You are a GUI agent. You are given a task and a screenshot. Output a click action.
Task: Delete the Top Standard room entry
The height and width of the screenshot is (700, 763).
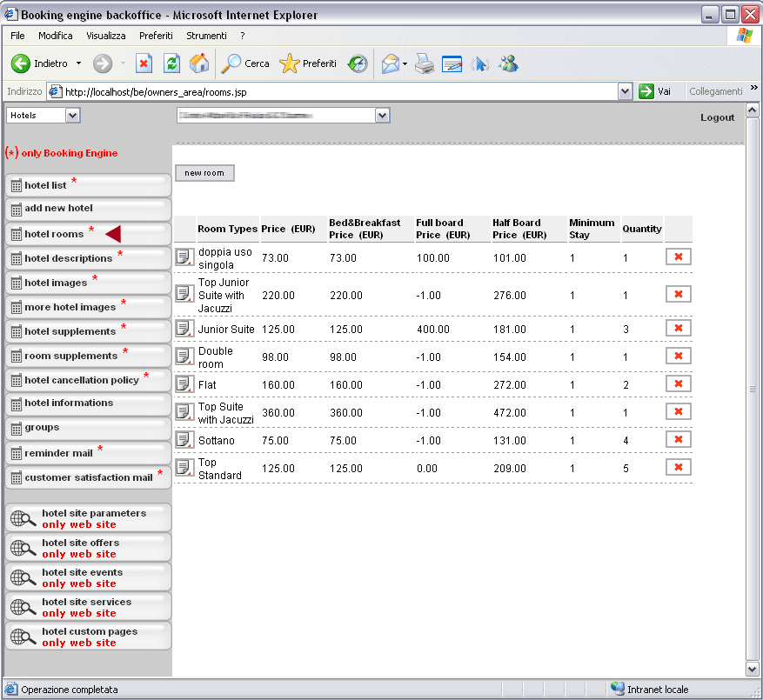(x=678, y=467)
